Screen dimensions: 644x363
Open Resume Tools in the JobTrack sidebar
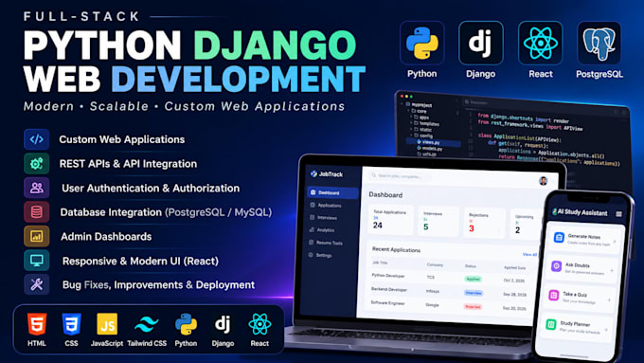tap(326, 243)
